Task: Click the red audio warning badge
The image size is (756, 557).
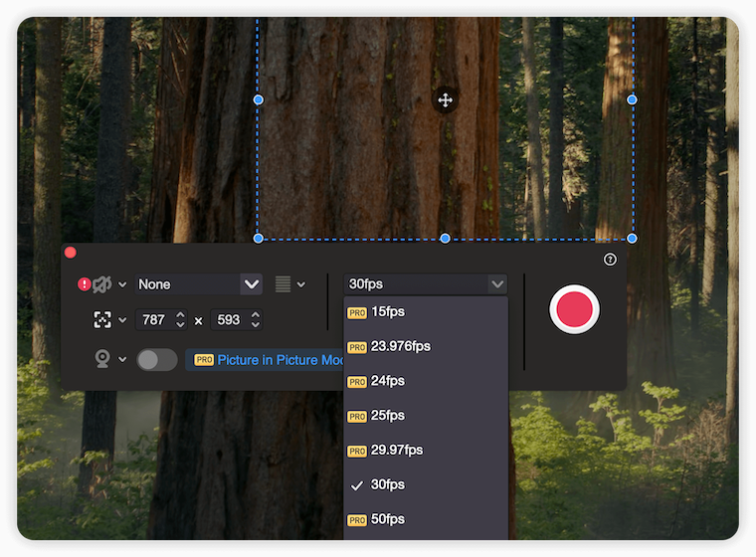Action: (84, 284)
